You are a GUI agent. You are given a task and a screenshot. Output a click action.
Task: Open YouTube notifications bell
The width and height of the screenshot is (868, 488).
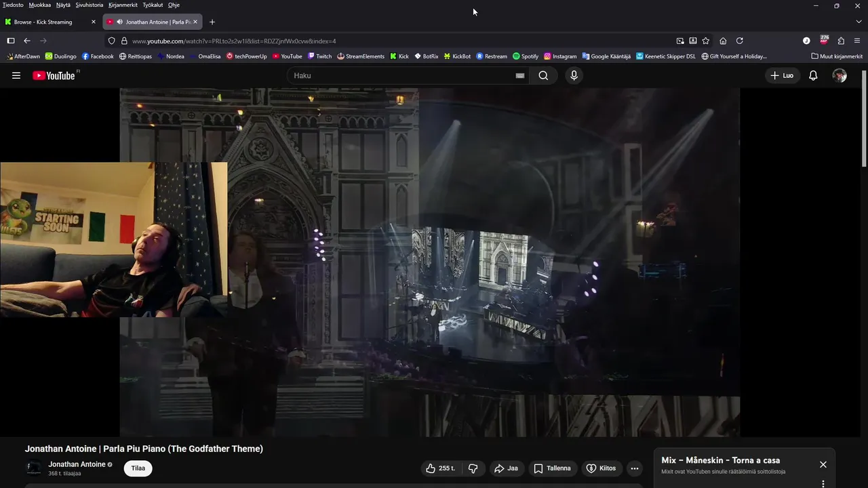coord(813,75)
